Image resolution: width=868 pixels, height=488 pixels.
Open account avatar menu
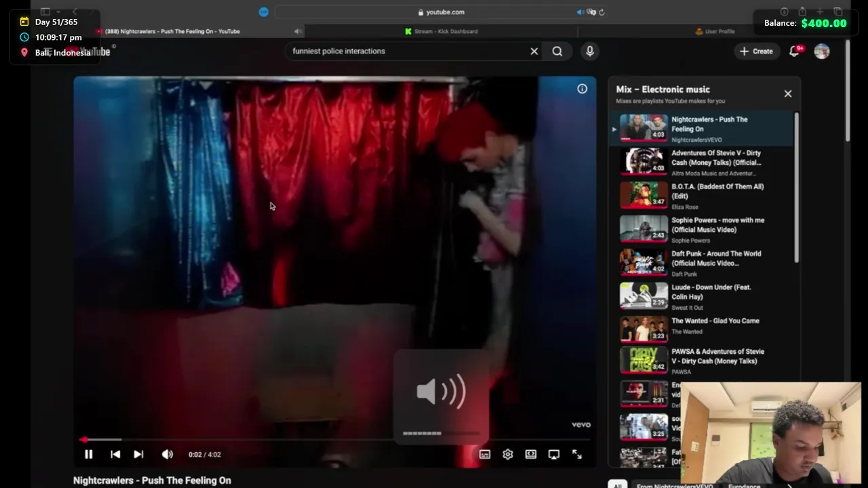pos(822,52)
